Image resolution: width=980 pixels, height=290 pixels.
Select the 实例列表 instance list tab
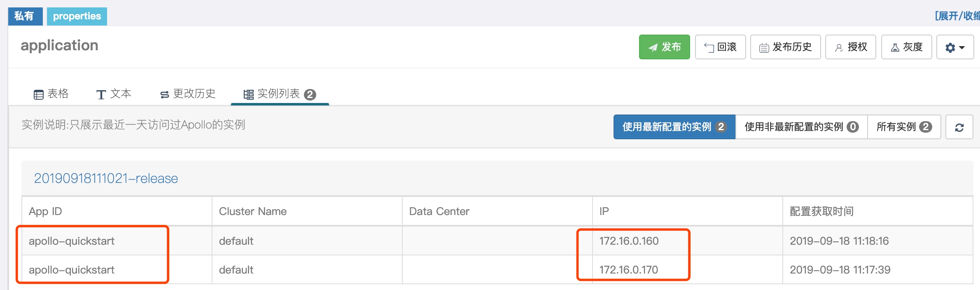point(280,94)
